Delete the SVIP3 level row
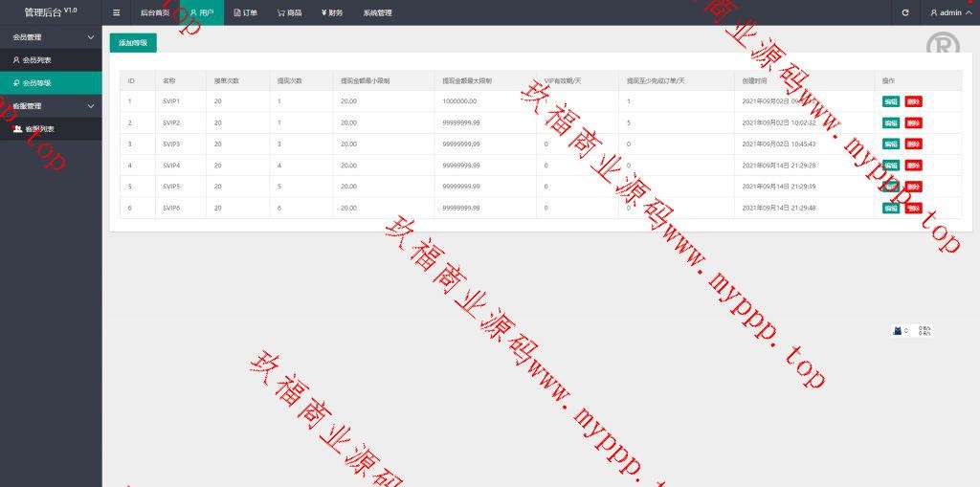980x487 pixels. 913,144
